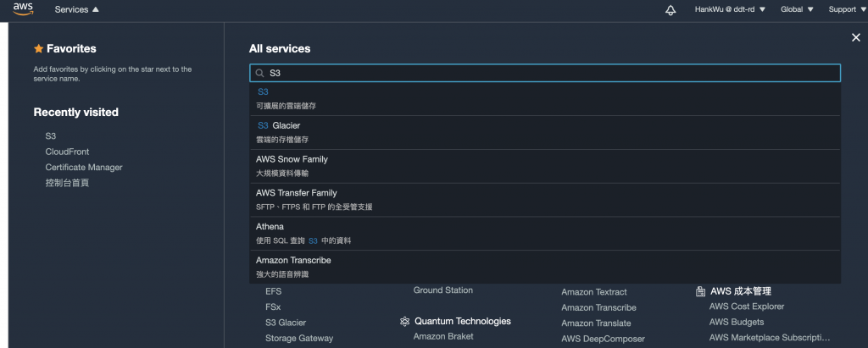The height and width of the screenshot is (348, 868).
Task: Pick Athena from the search suggestions
Action: 545,234
